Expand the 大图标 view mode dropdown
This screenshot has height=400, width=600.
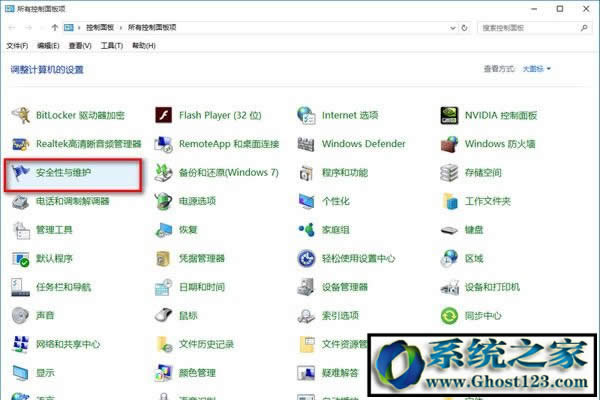[535, 69]
